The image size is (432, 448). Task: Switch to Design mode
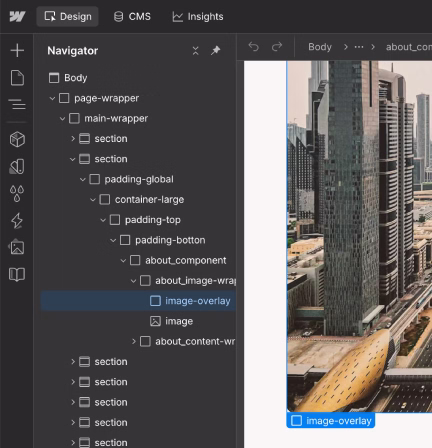tap(68, 16)
